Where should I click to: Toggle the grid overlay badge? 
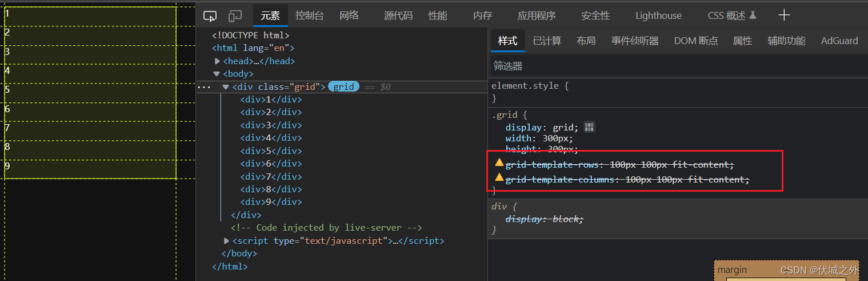click(x=343, y=87)
